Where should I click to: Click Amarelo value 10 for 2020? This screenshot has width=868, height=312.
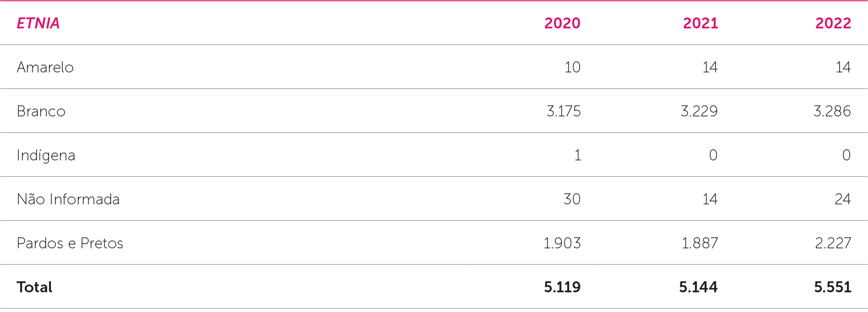[572, 67]
